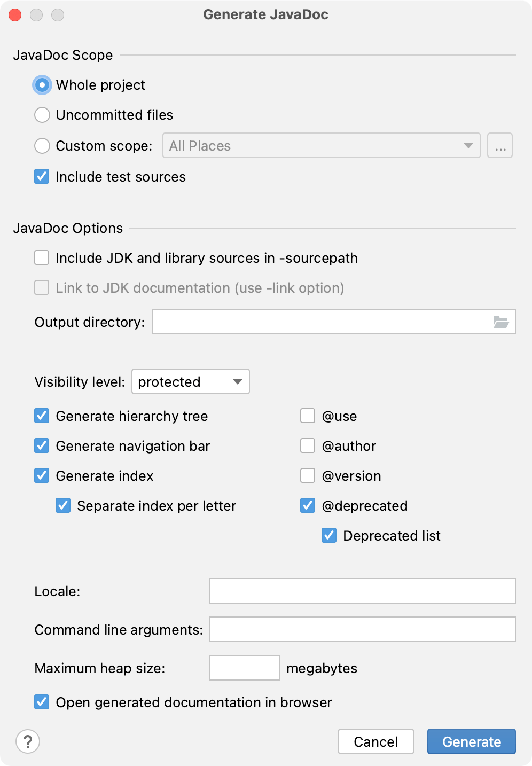The image size is (532, 766).
Task: Enable Include JDK and library sources in -sourcepath
Action: (41, 257)
